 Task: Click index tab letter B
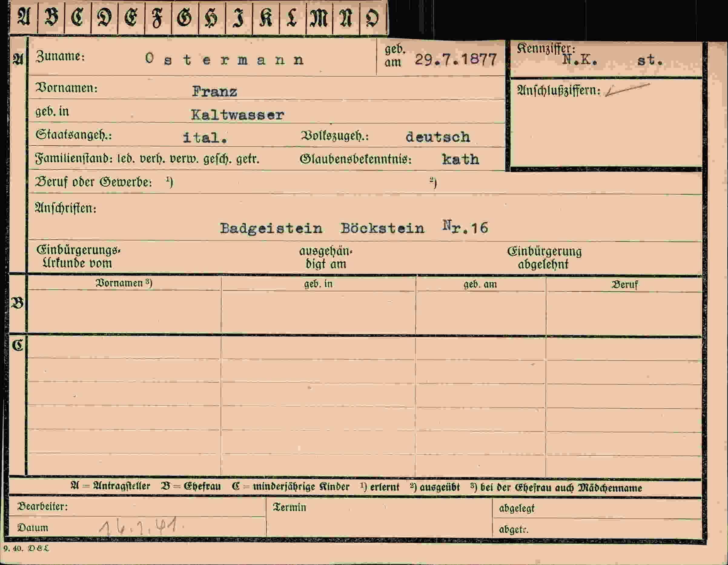(x=51, y=17)
